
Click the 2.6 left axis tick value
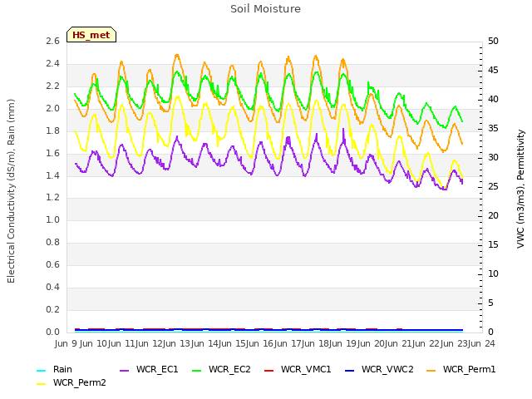point(53,42)
